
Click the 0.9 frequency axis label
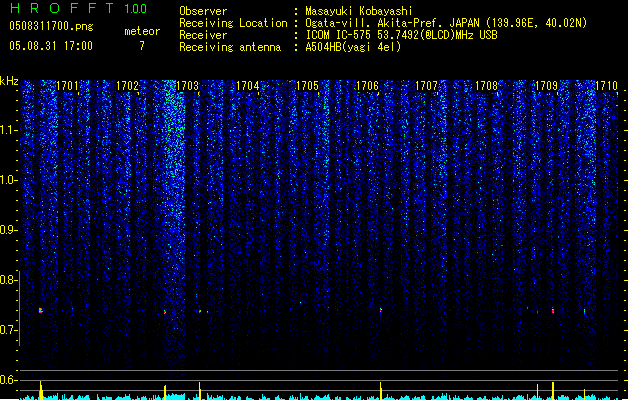click(8, 230)
